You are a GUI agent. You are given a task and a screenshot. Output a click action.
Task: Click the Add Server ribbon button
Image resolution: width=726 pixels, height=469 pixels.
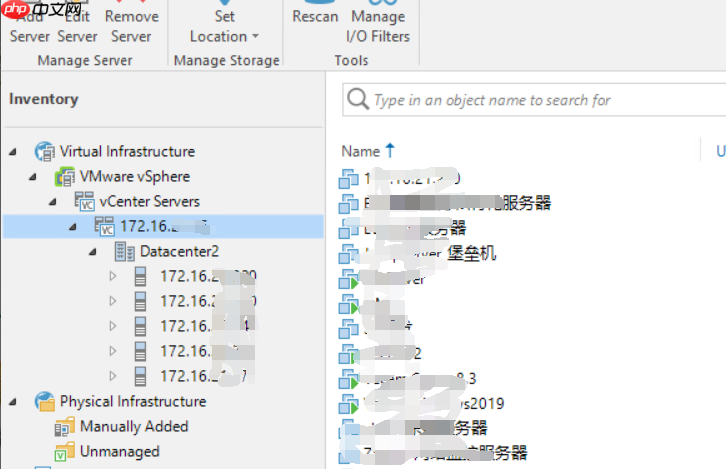[30, 23]
